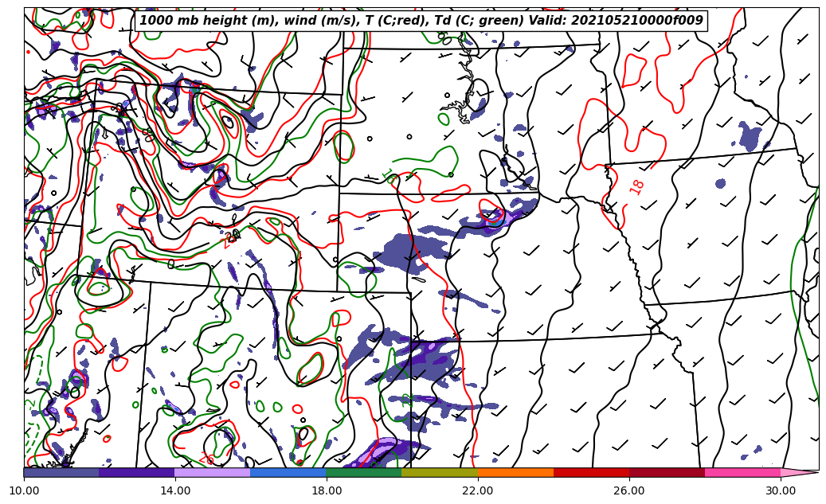Screen dimensions: 826x504
Task: Click the map title text box
Action: pos(421,21)
